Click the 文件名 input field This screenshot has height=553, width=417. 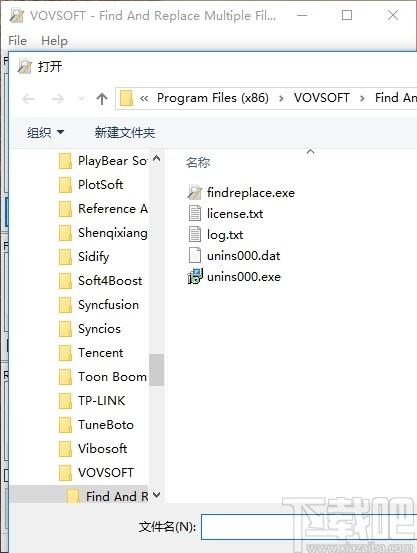(x=309, y=527)
